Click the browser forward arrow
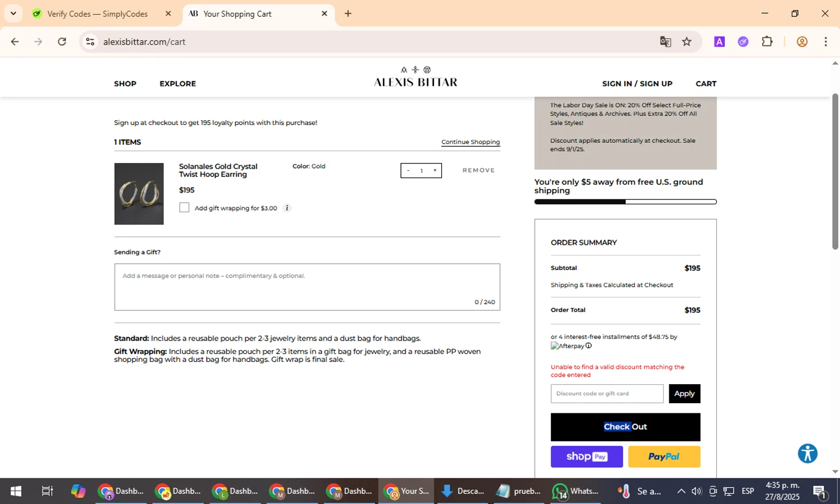 point(38,41)
